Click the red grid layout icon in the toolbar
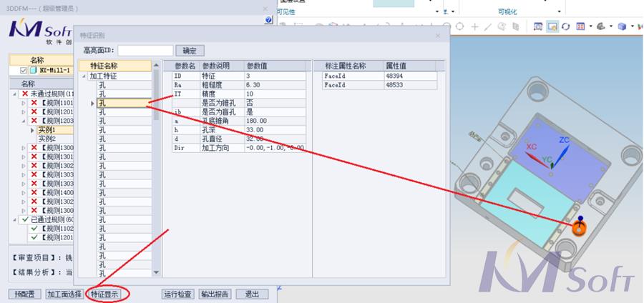This screenshot has height=303, width=644. [x=580, y=26]
